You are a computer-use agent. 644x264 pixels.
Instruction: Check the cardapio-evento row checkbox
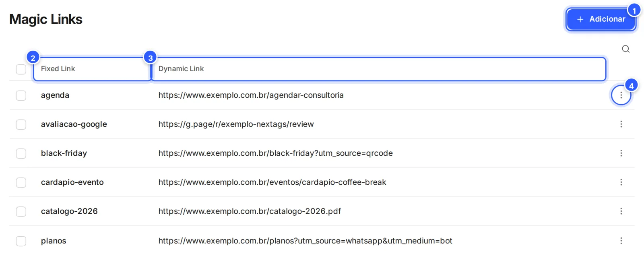(x=21, y=182)
